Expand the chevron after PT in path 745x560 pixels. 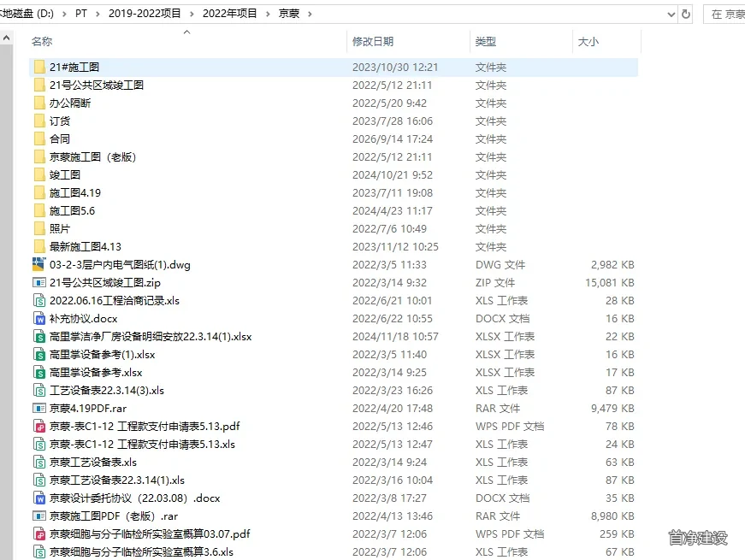98,14
